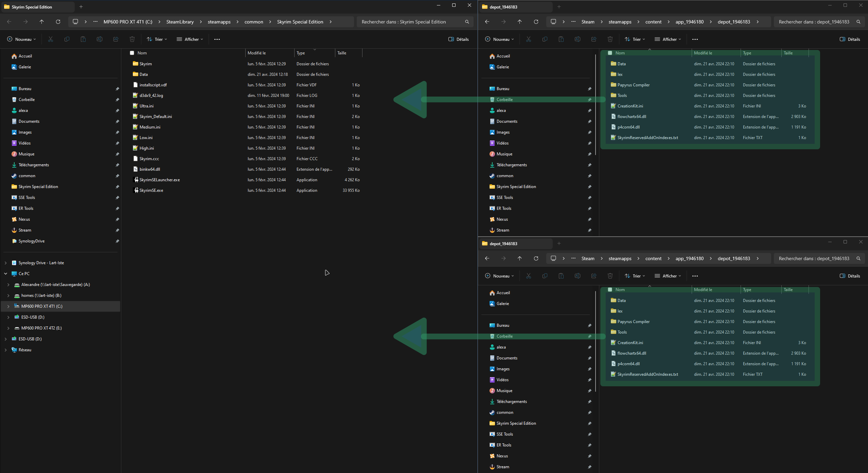
Task: Click the Copy icon in Skyrim Special Edition toolbar
Action: (67, 39)
